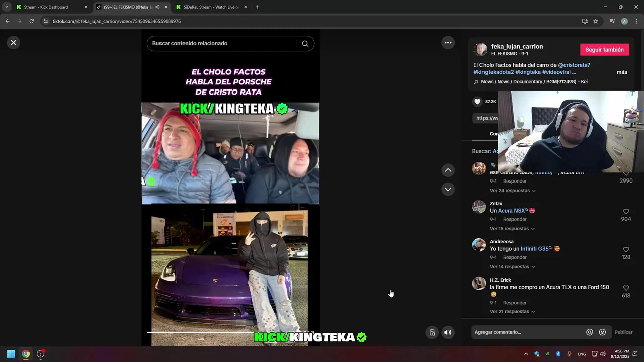Open the #kingtekadota2 hashtag
The width and height of the screenshot is (644, 362).
point(494,72)
